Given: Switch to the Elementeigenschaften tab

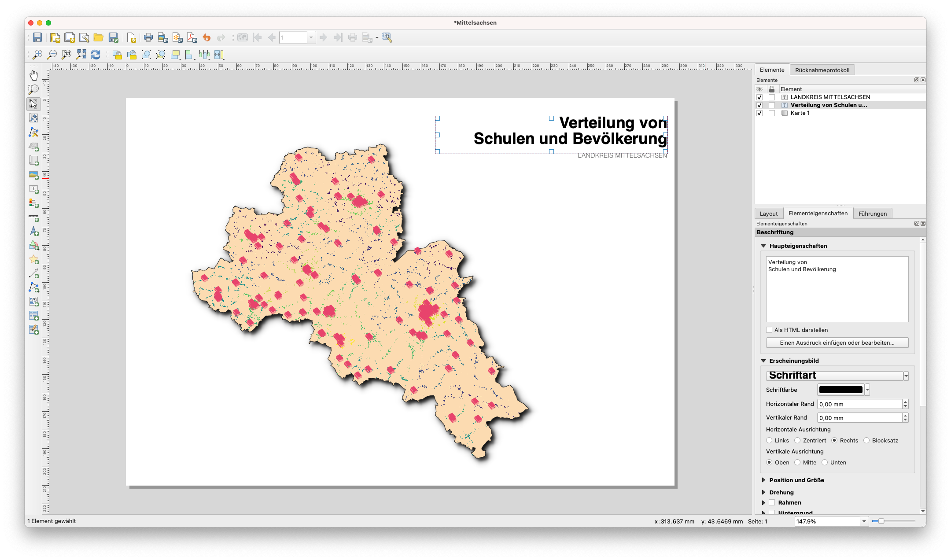Looking at the screenshot, I should click(818, 214).
